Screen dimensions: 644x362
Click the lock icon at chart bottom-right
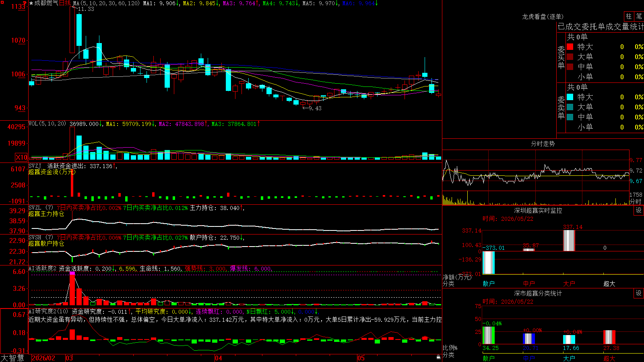click(x=438, y=357)
